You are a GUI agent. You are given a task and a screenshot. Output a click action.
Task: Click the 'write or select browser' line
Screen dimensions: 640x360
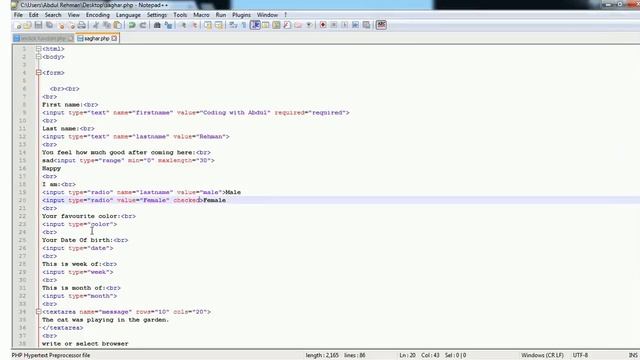(x=85, y=344)
